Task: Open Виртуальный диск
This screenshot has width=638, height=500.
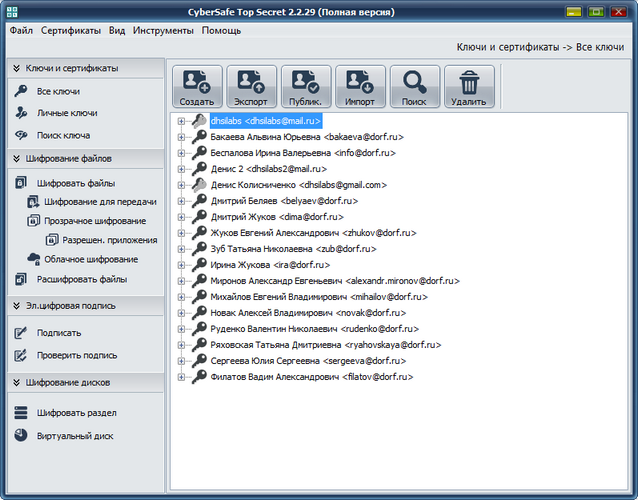Action: (x=75, y=436)
